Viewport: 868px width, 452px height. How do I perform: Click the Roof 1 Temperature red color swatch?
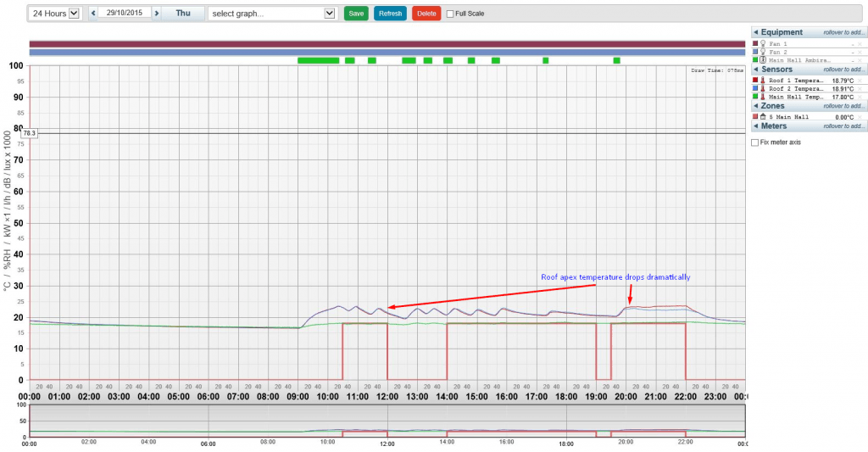754,80
